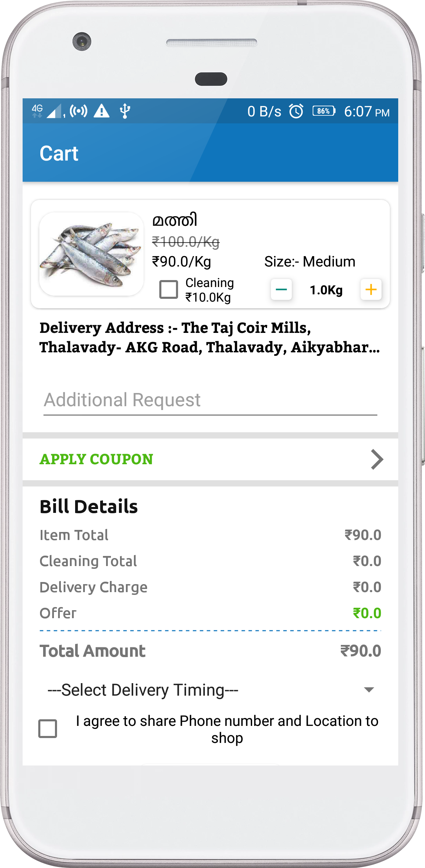The image size is (425, 868).
Task: Tap the 1.0Kg quantity value
Action: (326, 290)
